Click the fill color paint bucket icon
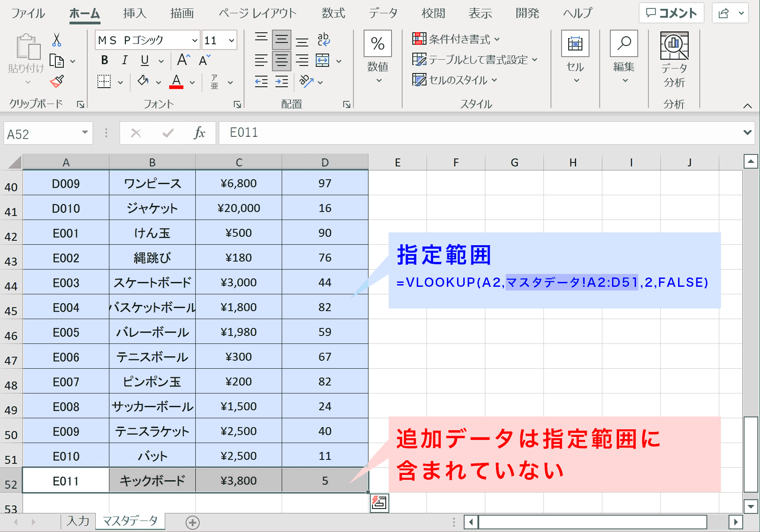This screenshot has width=760, height=532. click(143, 81)
